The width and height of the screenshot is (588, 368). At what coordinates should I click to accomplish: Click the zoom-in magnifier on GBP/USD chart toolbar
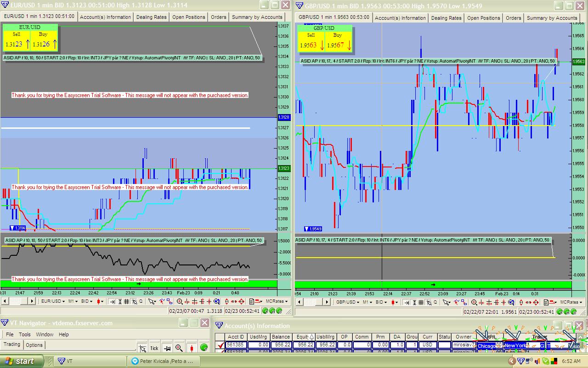pos(474,302)
